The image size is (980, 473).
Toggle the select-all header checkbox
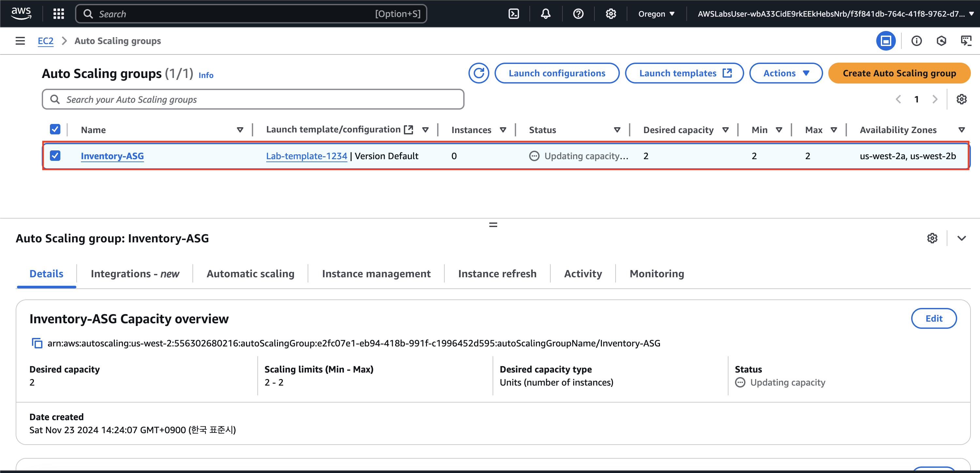[x=55, y=130]
